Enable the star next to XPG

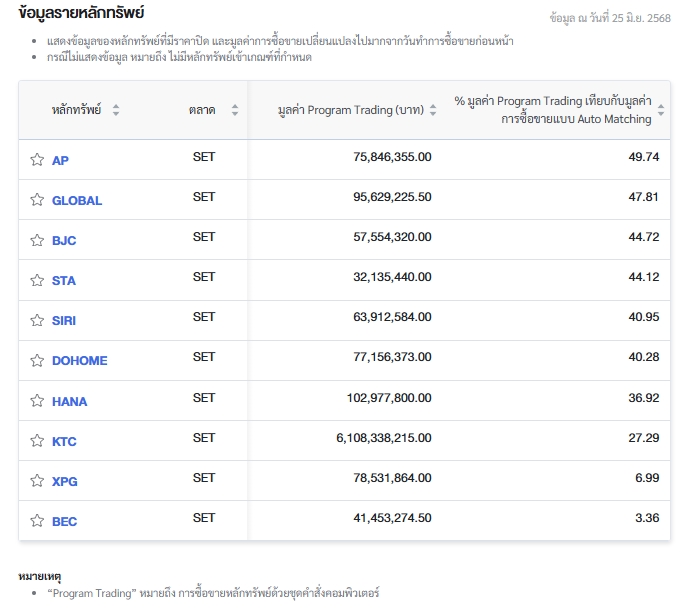click(37, 481)
